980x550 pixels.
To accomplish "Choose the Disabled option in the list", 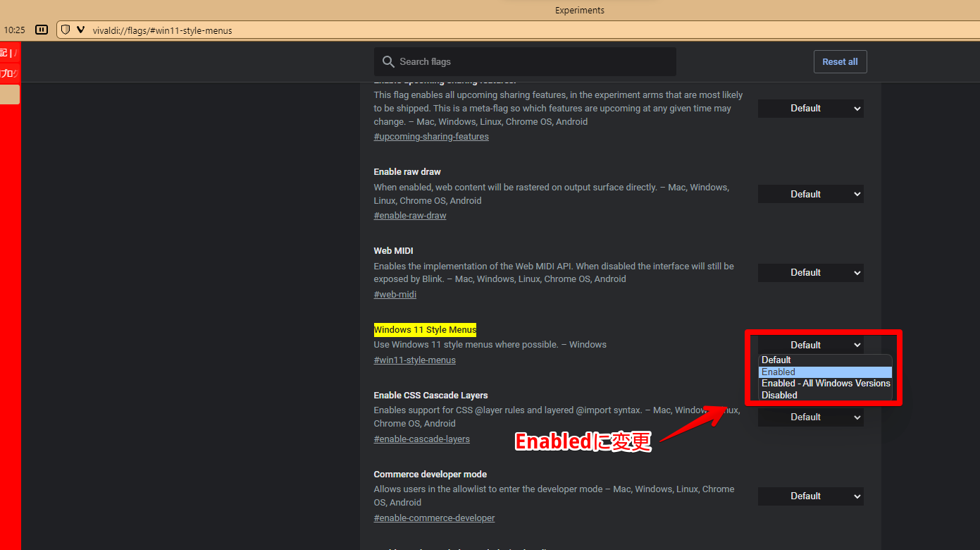I will (825, 396).
